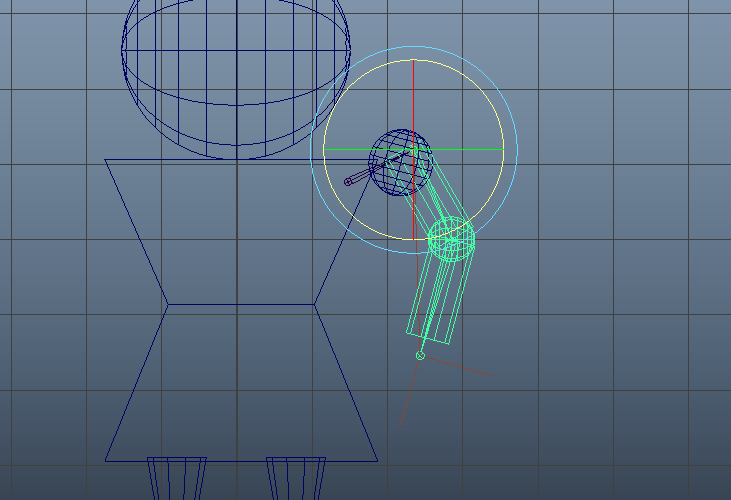Select the left leg cylinder wireframe
The width and height of the screenshot is (731, 500).
177,479
